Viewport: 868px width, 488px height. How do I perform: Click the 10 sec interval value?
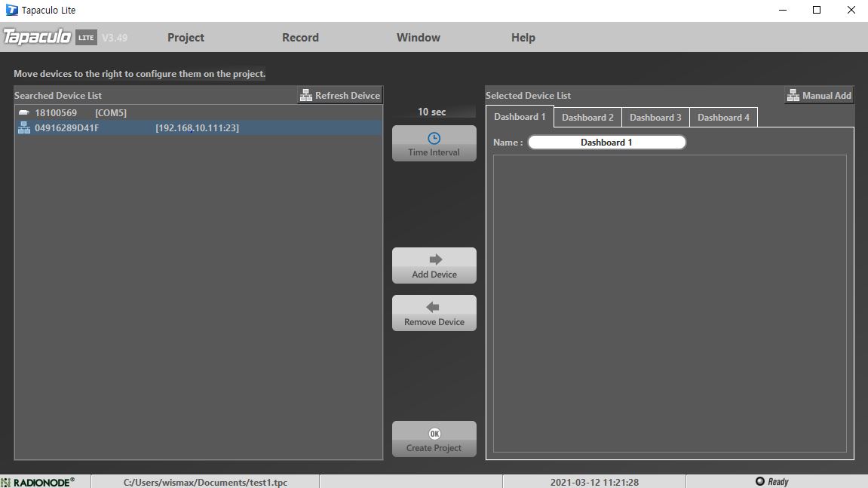(x=432, y=112)
